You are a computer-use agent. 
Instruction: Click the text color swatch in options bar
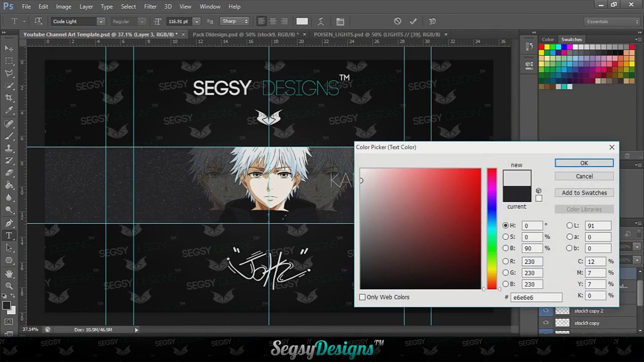tap(302, 21)
